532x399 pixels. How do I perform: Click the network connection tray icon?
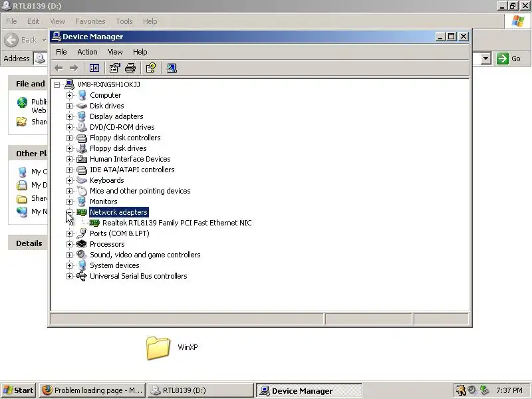coord(484,390)
